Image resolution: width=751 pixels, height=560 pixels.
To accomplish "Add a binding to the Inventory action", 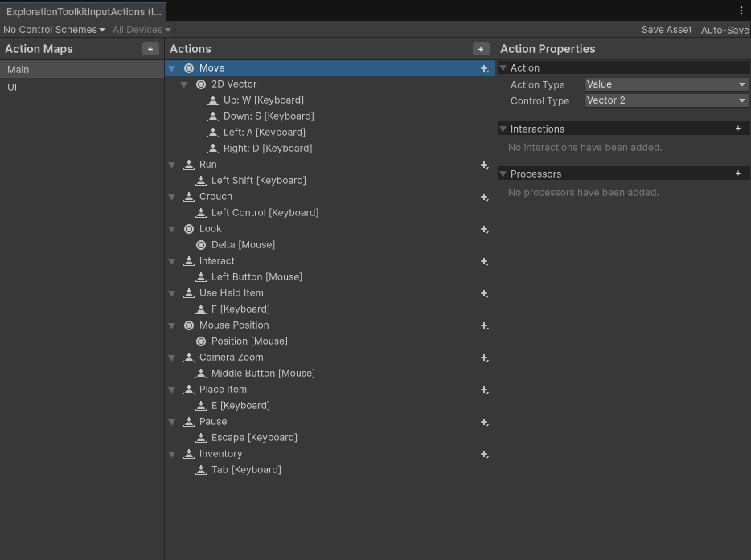I will (484, 454).
